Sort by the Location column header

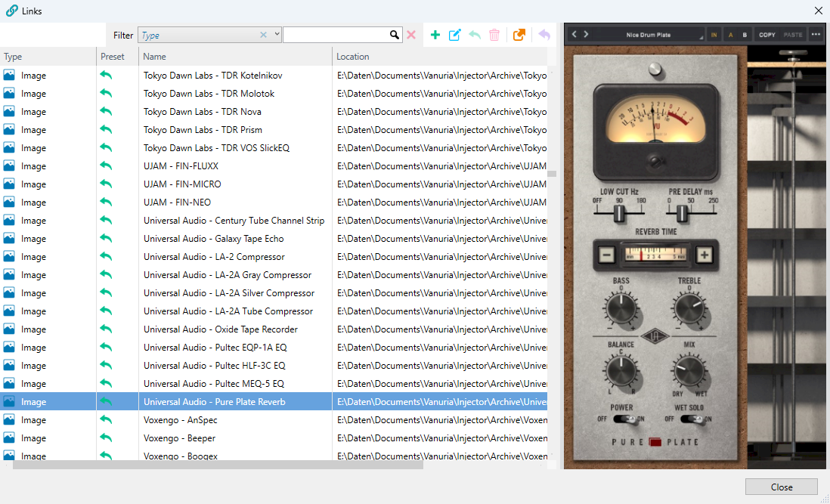click(440, 57)
